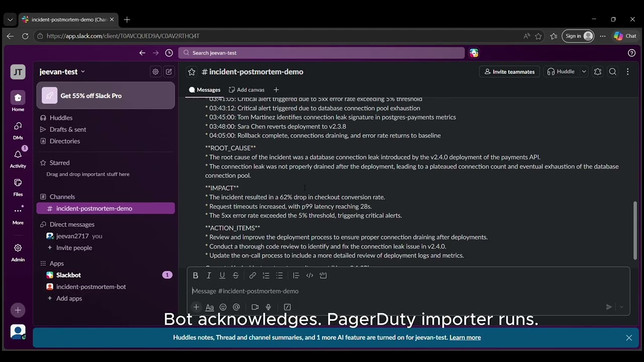The image size is (644, 362).
Task: Open Activity notifications
Action: pos(18,158)
